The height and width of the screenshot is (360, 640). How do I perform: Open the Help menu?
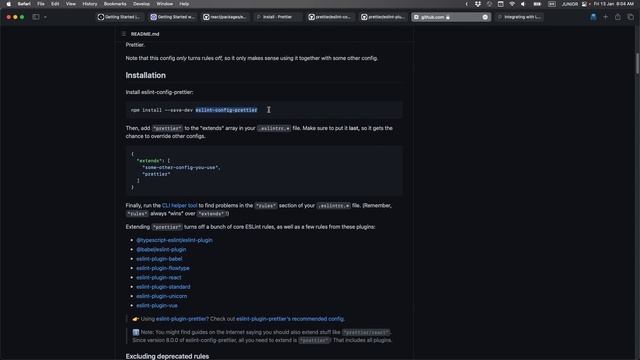[184, 4]
